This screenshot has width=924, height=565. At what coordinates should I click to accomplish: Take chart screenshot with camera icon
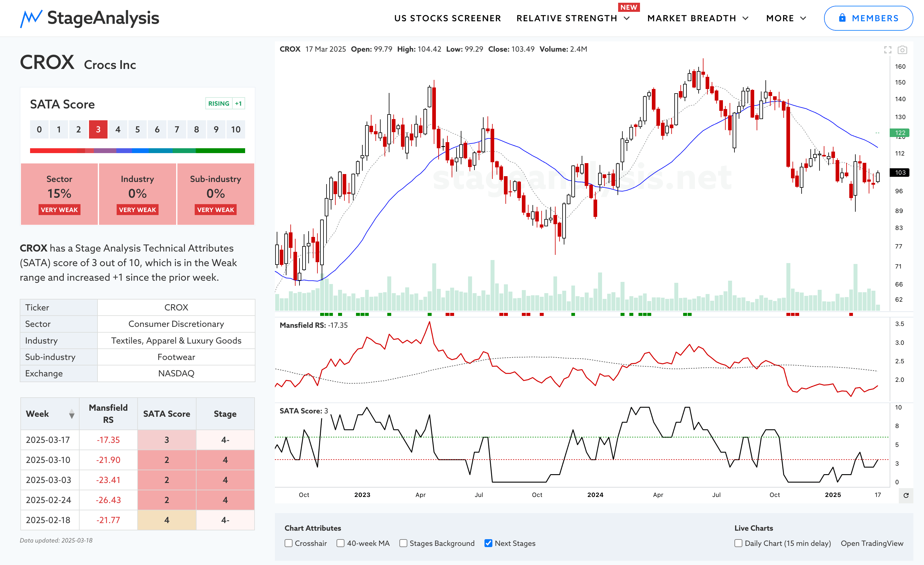point(902,50)
